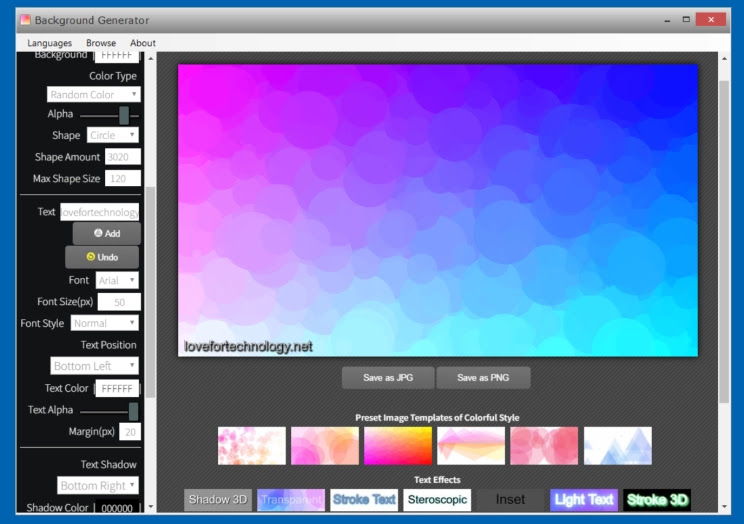
Task: Open the Shape dropdown set to Circle
Action: click(112, 135)
